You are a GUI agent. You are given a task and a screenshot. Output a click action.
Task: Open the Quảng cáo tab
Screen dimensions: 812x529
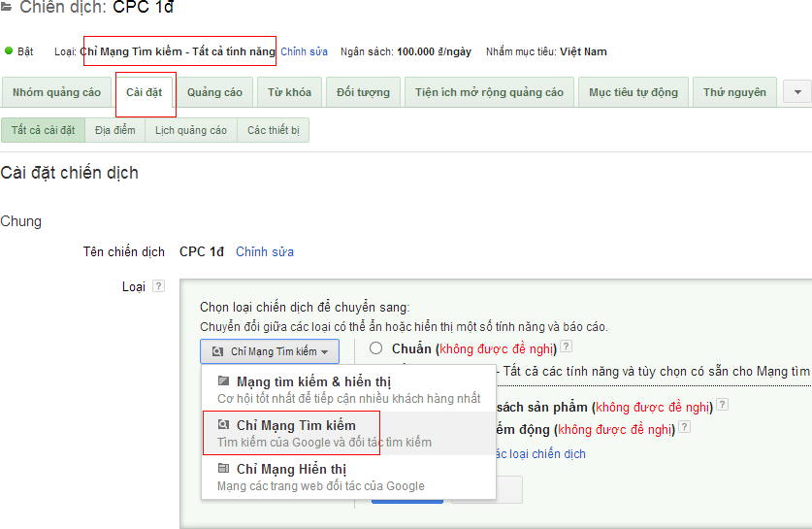pos(214,92)
